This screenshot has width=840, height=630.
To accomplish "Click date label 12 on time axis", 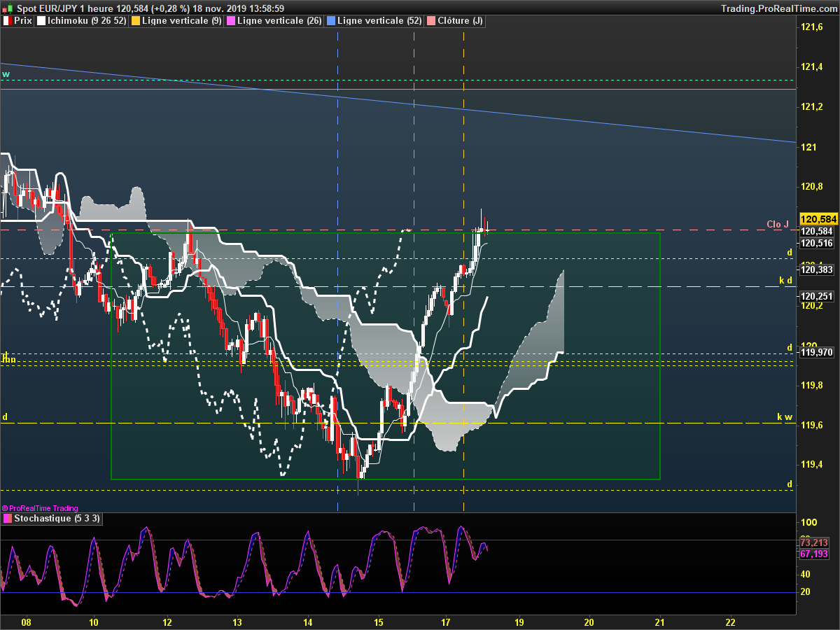I will point(167,622).
